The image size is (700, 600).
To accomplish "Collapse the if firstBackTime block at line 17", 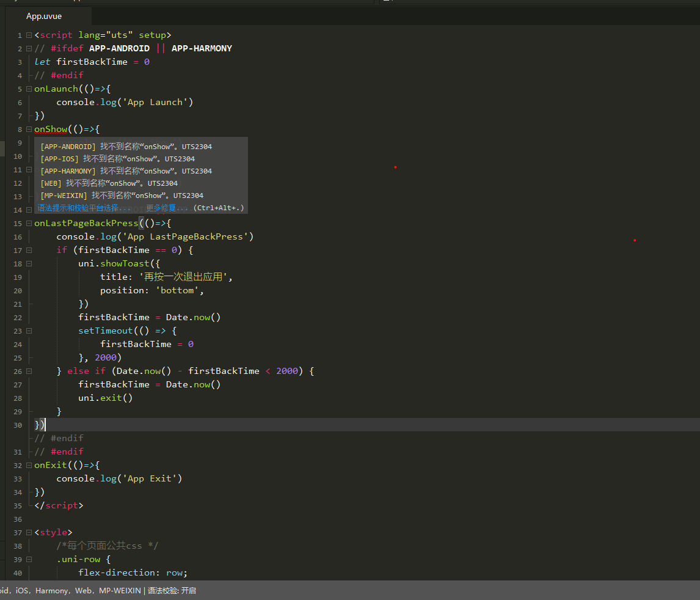I will [x=29, y=250].
